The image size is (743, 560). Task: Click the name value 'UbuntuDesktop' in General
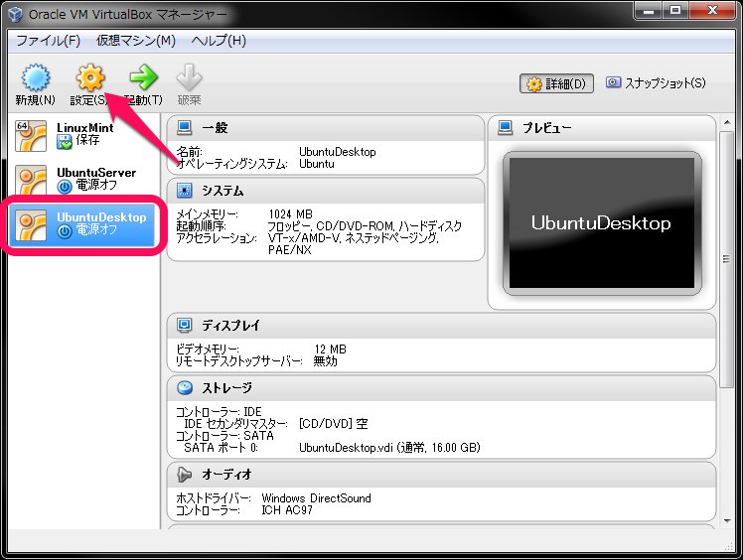[x=338, y=152]
